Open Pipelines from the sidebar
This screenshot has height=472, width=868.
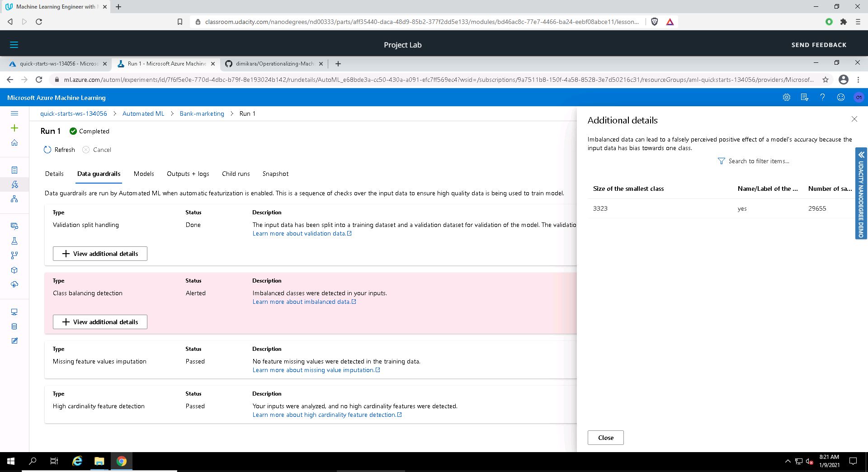click(14, 255)
